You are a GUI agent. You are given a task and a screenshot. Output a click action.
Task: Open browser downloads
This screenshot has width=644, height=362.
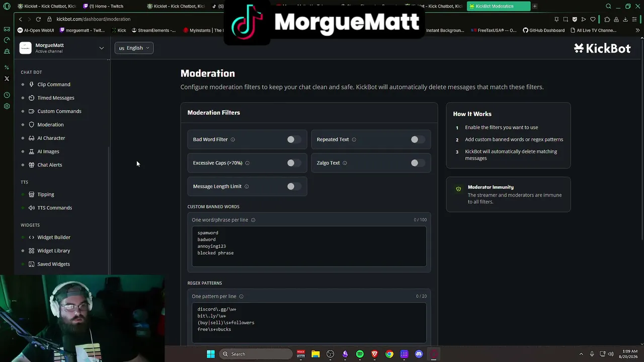(x=625, y=19)
